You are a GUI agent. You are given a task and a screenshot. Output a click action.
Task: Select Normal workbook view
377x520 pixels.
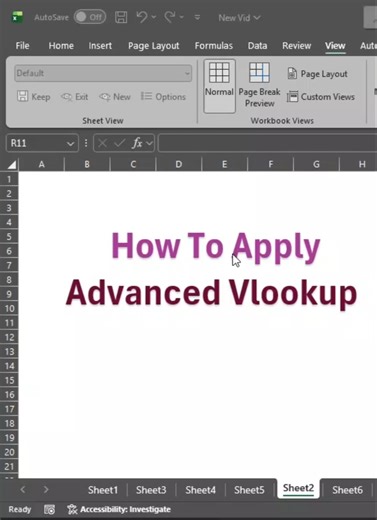tap(219, 86)
